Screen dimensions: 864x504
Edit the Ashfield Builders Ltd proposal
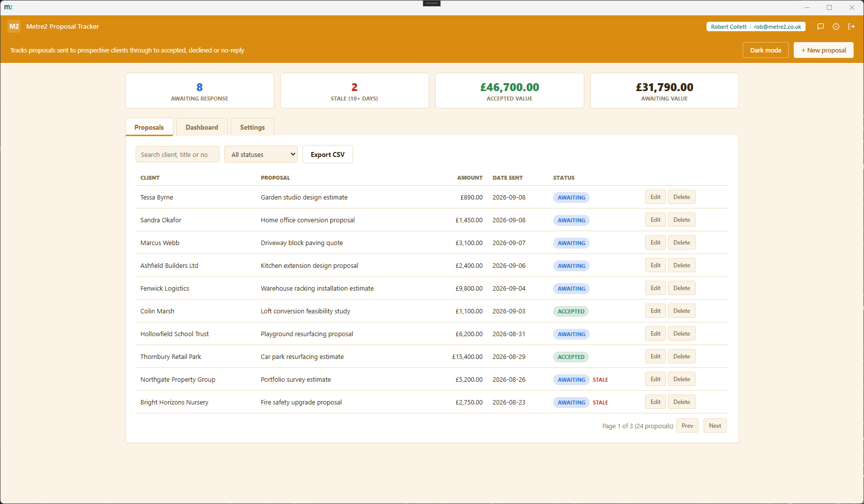(656, 265)
